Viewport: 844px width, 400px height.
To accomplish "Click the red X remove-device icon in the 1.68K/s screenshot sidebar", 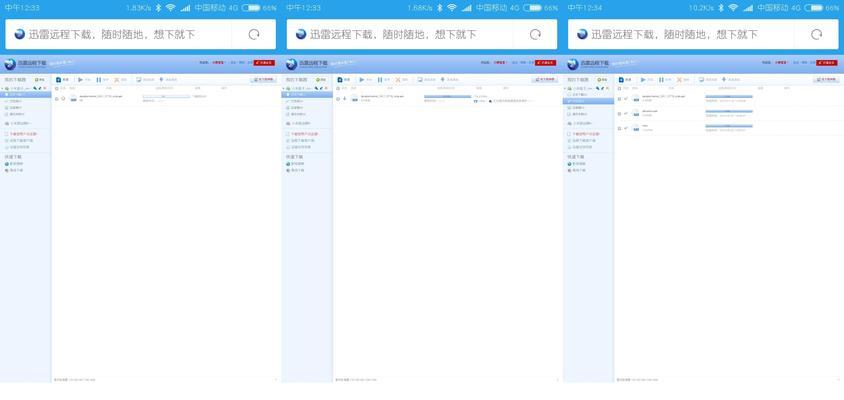I will coord(326,88).
